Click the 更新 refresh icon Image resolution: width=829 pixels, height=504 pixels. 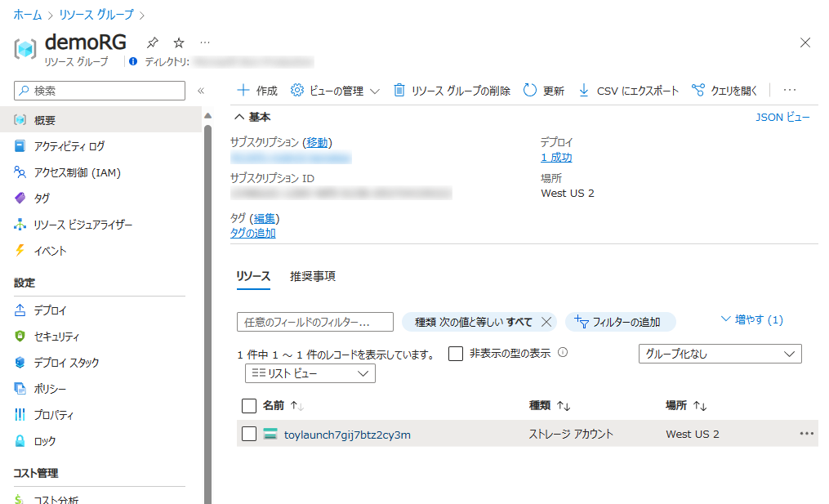pyautogui.click(x=530, y=91)
